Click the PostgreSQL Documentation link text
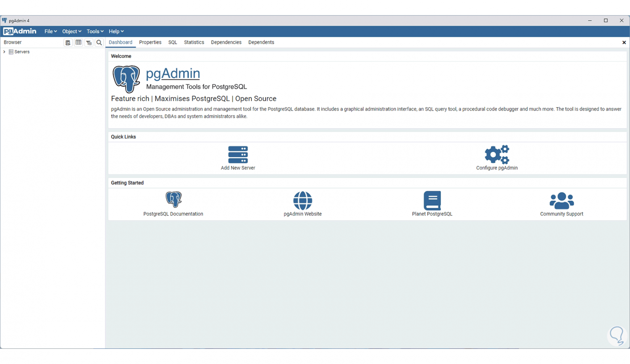 [x=173, y=214]
